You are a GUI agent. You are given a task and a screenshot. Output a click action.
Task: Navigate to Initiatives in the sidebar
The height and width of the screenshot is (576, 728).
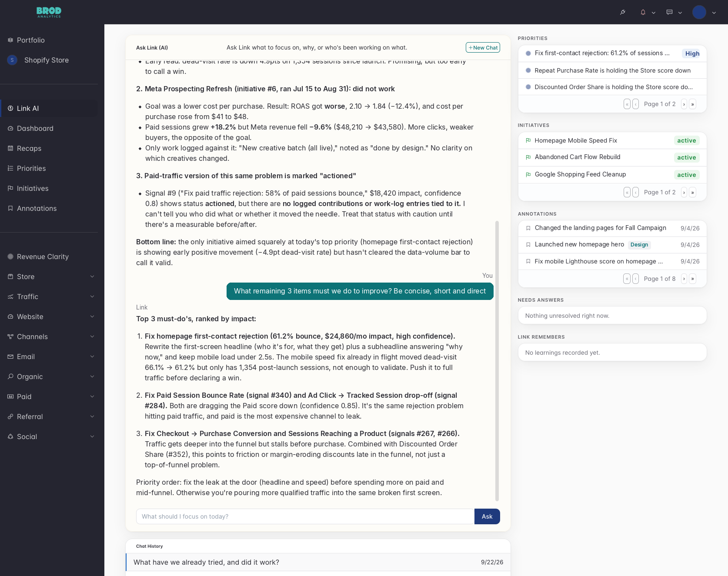tap(49, 188)
